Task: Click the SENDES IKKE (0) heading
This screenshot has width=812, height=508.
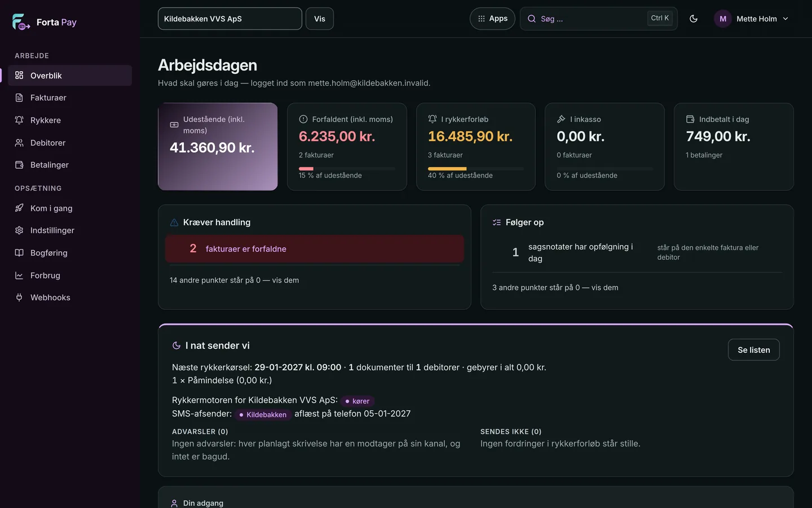Action: (x=511, y=432)
